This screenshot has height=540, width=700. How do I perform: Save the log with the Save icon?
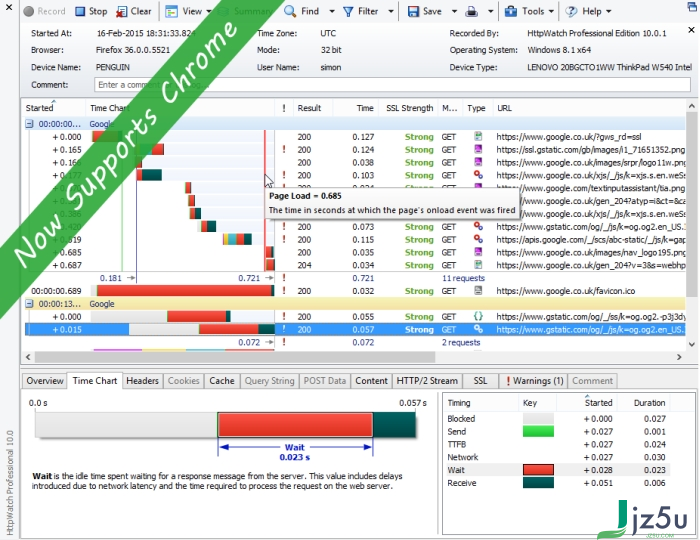pos(425,11)
